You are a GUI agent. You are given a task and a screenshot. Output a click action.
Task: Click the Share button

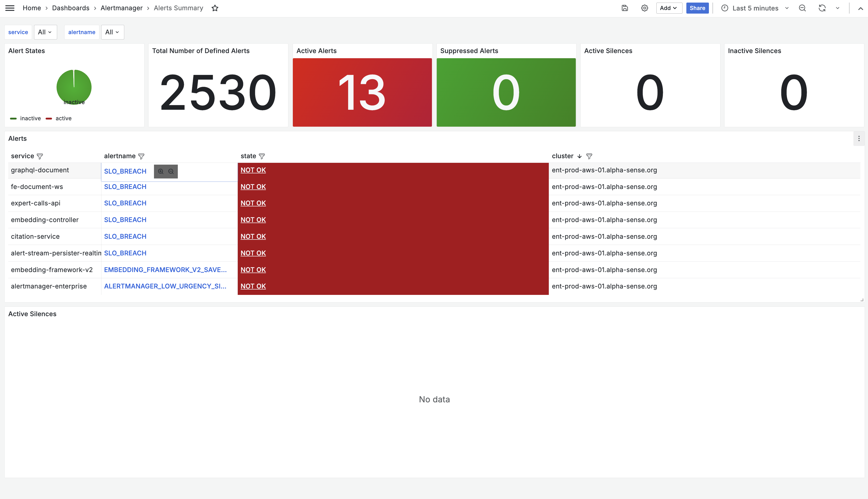pos(697,8)
